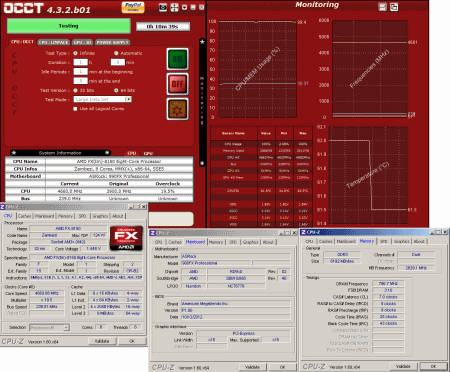Select the GPU system information tab

pos(148,153)
